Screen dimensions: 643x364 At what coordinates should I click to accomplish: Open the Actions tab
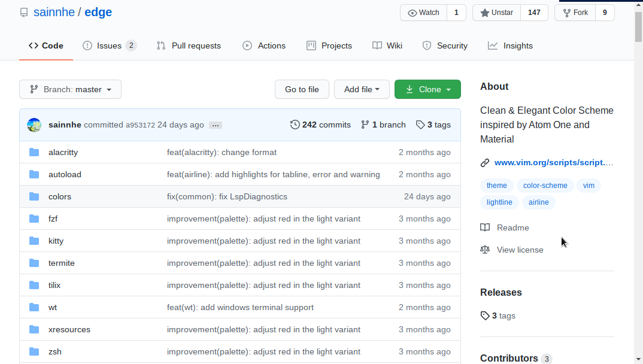(x=264, y=46)
